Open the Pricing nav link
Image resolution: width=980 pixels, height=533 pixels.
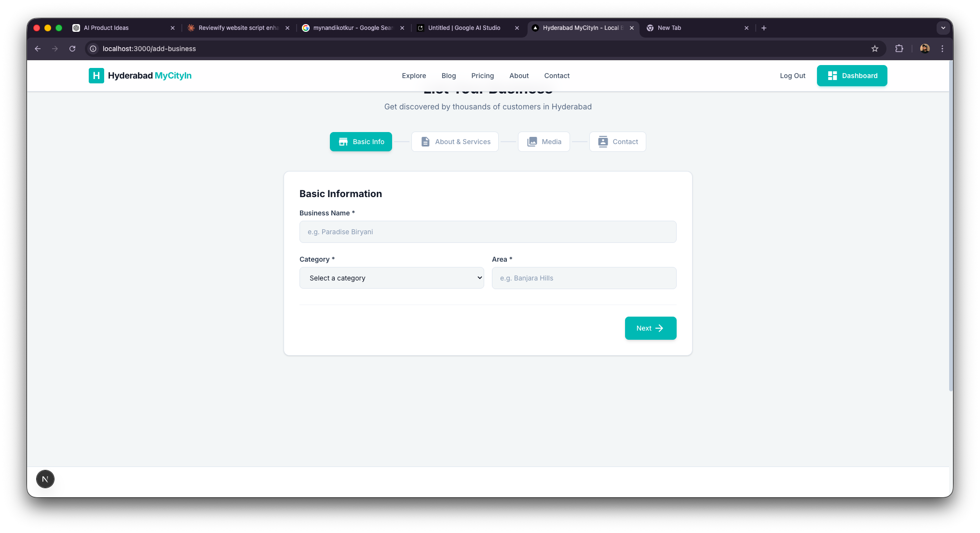coord(482,76)
